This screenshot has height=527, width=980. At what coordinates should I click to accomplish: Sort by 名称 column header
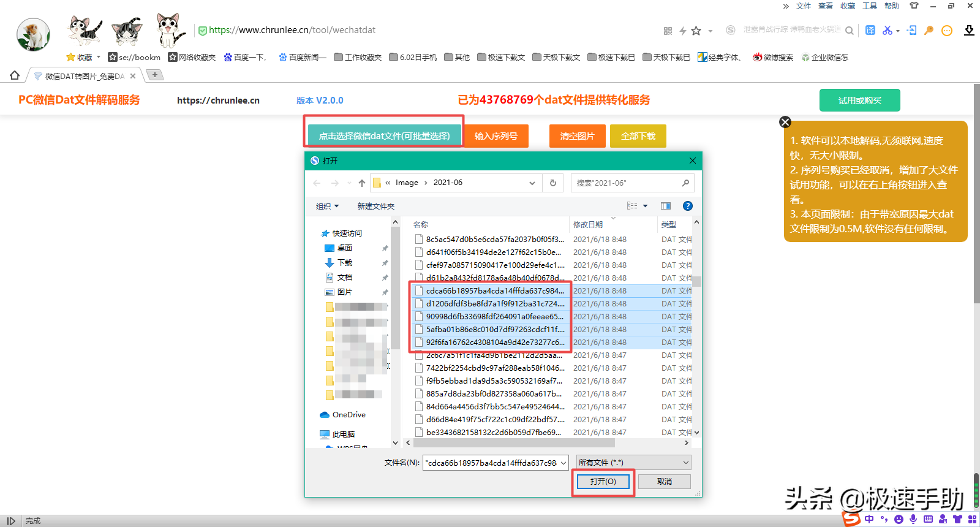pyautogui.click(x=421, y=224)
